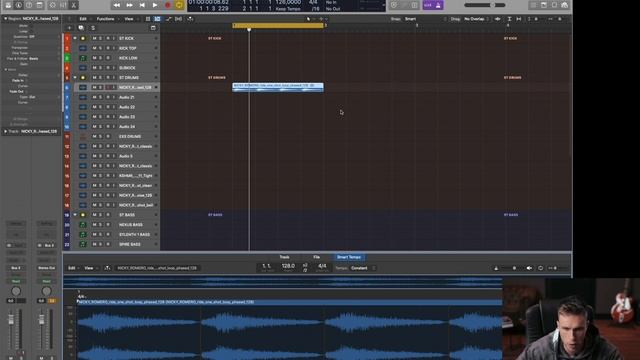Open the Tempo Constant dropdown in editor
The width and height of the screenshot is (640, 360).
click(x=362, y=268)
